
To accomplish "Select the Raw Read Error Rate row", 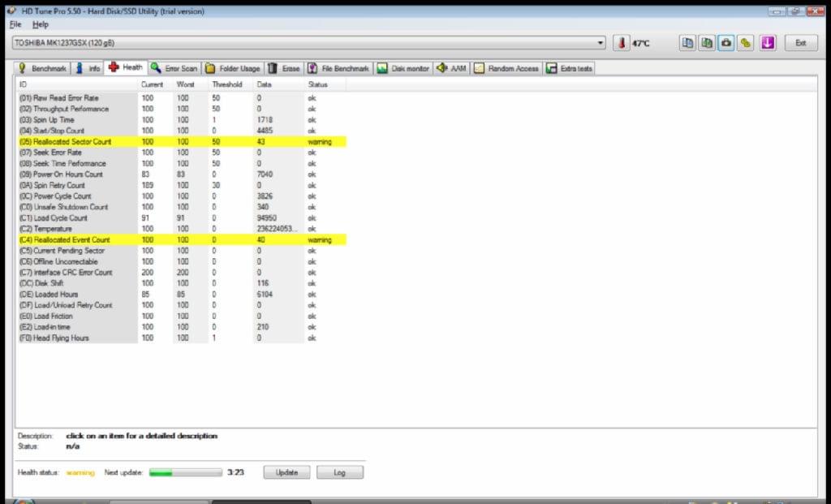I will [x=182, y=98].
